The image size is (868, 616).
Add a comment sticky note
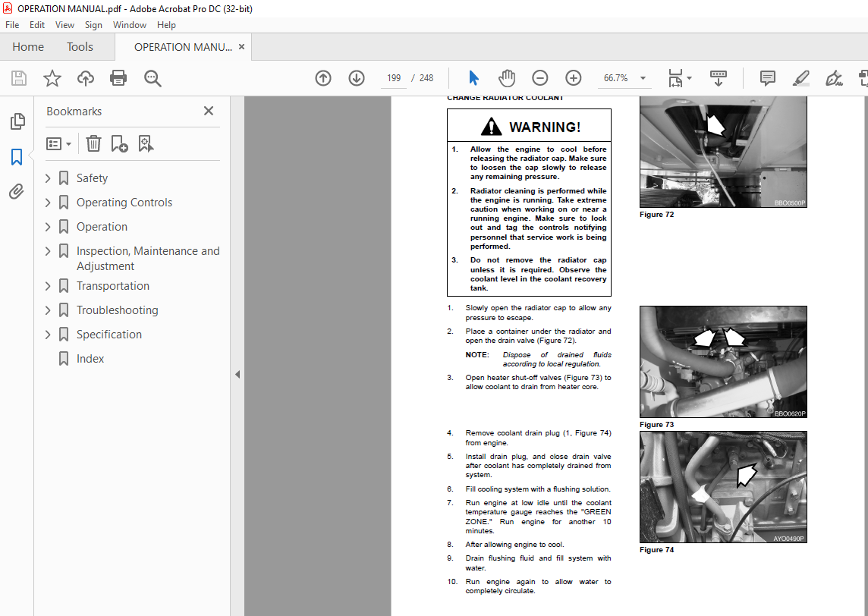[x=767, y=78]
